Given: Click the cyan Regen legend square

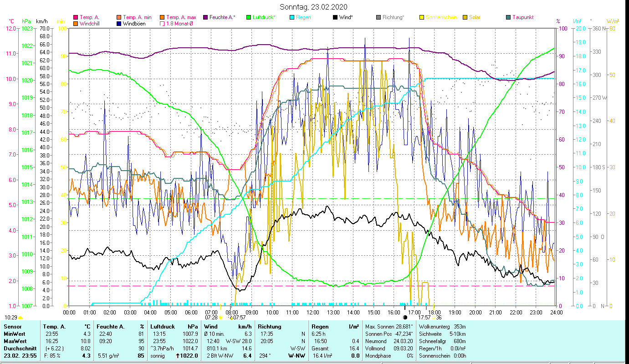Looking at the screenshot, I should (292, 17).
